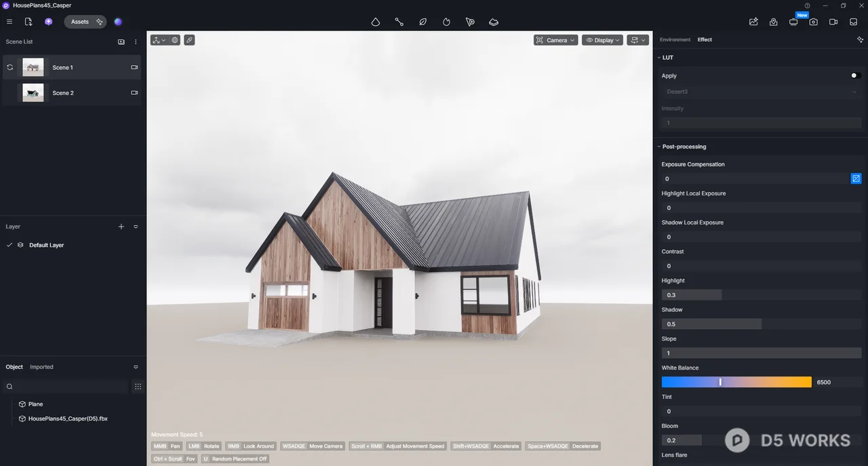Click the import file icon
Viewport: 868px width, 466px height.
(28, 22)
